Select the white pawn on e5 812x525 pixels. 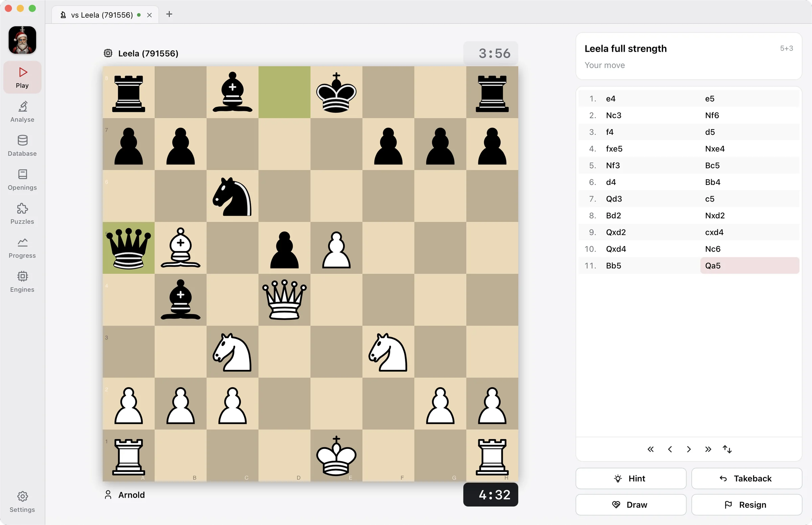pos(336,248)
